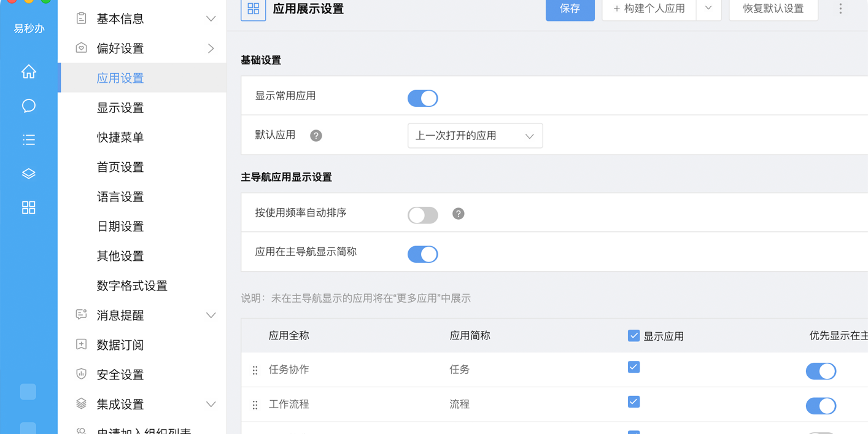868x434 pixels.
Task: Click help icon next to 默认应用
Action: [316, 136]
